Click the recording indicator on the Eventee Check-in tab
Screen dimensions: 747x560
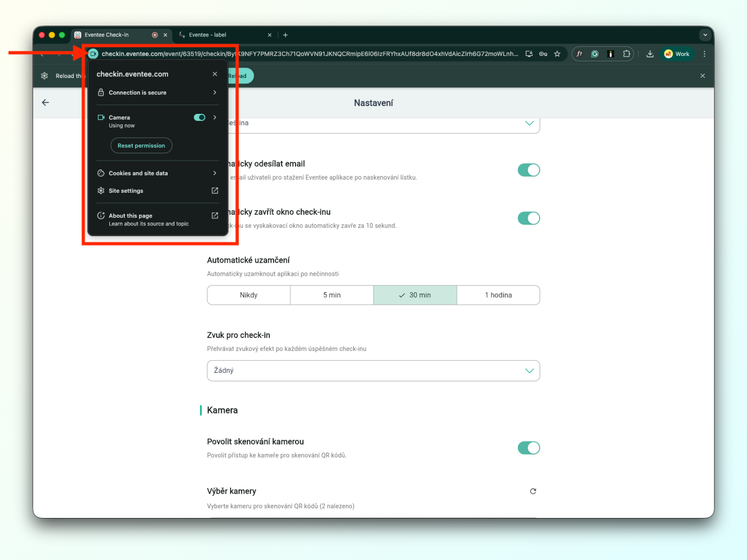pyautogui.click(x=155, y=35)
